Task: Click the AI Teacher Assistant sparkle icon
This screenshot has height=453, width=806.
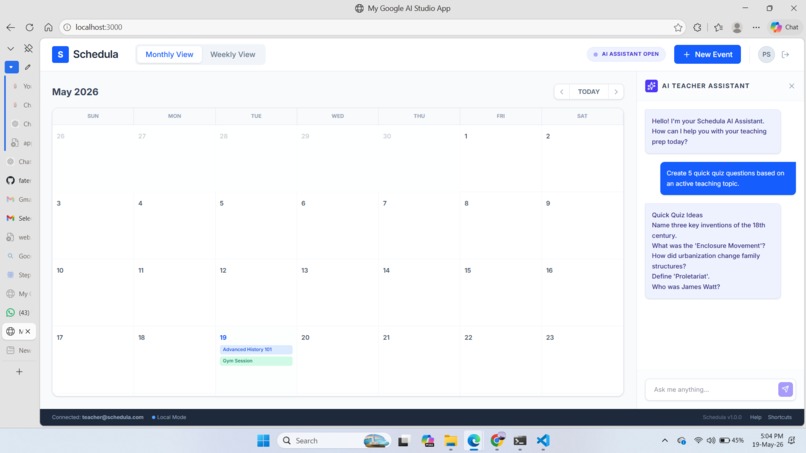Action: click(x=651, y=86)
